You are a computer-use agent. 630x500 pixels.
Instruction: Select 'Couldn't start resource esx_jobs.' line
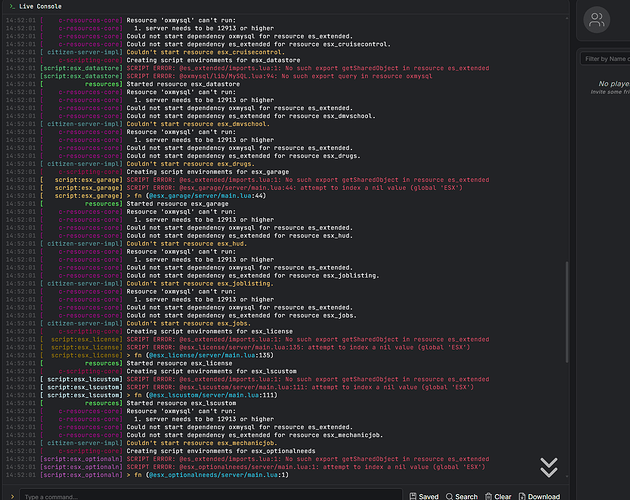188,324
